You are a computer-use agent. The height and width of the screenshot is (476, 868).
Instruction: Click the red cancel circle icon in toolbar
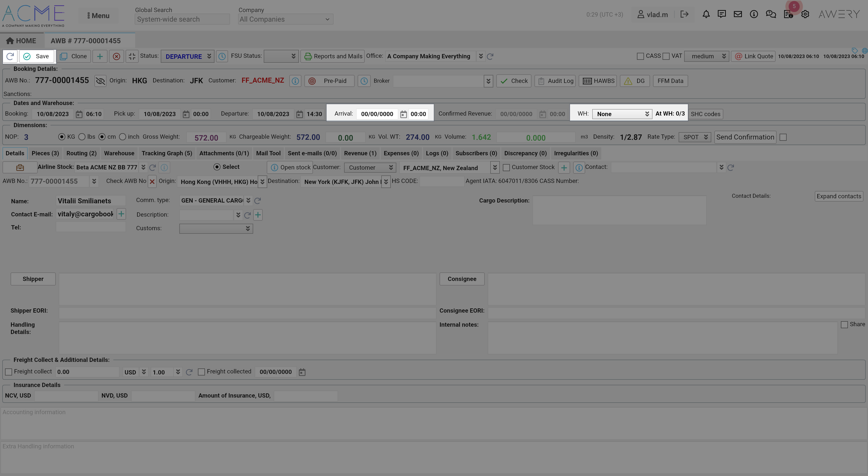(x=116, y=56)
